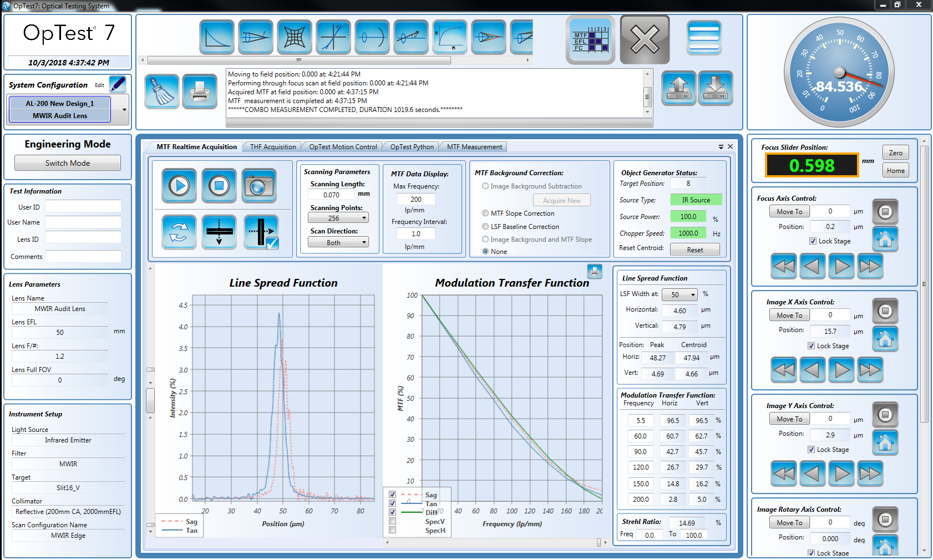
Task: Click the Max Frequency input field
Action: [x=416, y=199]
